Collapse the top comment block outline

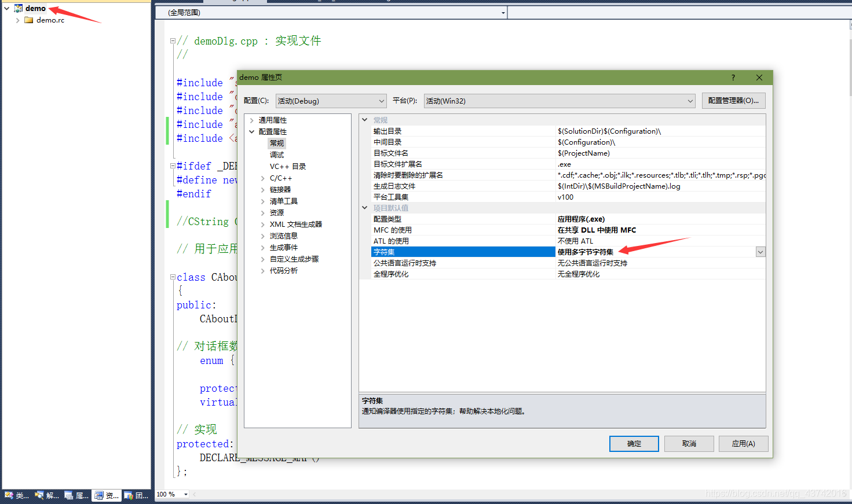[x=173, y=41]
